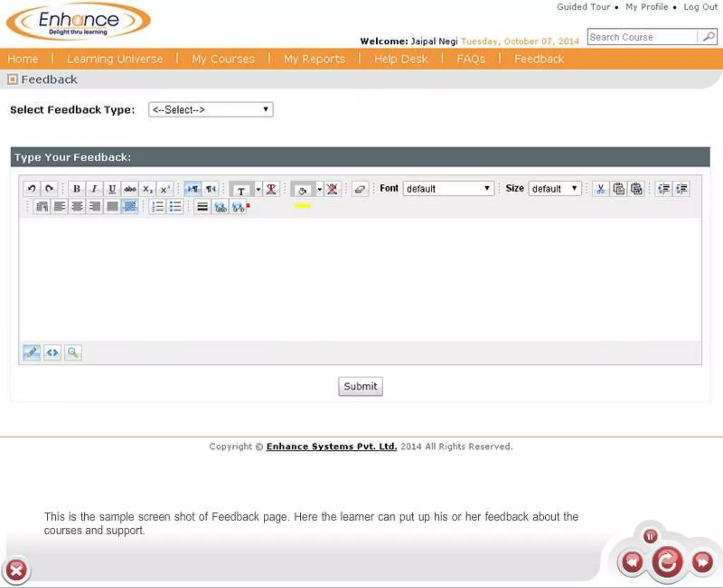Click the search course magnifier icon

tap(708, 37)
